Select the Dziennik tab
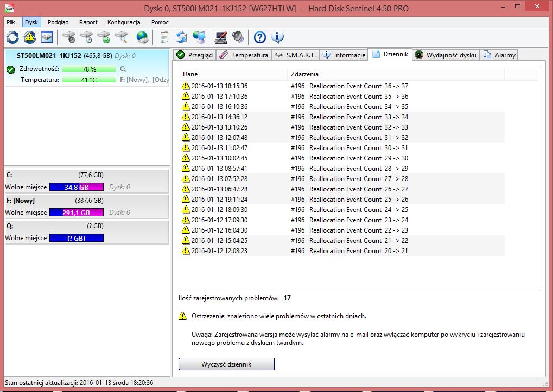This screenshot has height=392, width=553. [390, 54]
